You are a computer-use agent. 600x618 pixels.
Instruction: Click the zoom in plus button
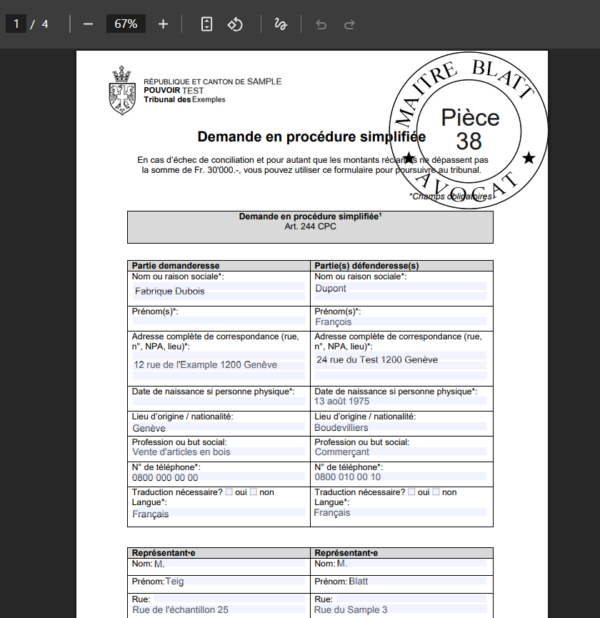pos(163,24)
